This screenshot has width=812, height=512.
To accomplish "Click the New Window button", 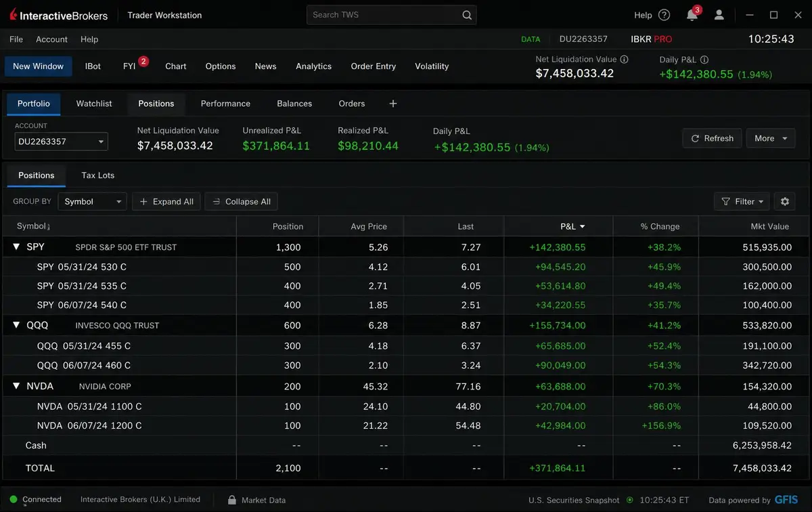I will (38, 66).
